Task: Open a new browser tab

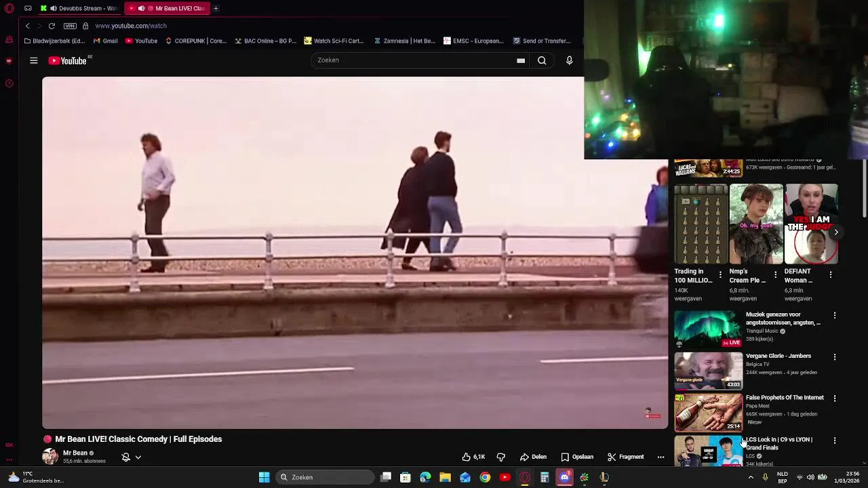Action: pyautogui.click(x=216, y=8)
